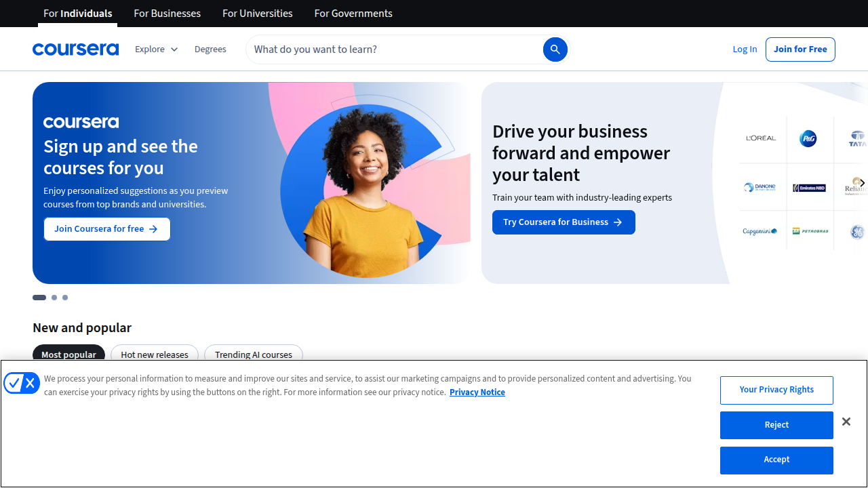Open the Privacy Notice link
This screenshot has width=868, height=488.
click(477, 392)
